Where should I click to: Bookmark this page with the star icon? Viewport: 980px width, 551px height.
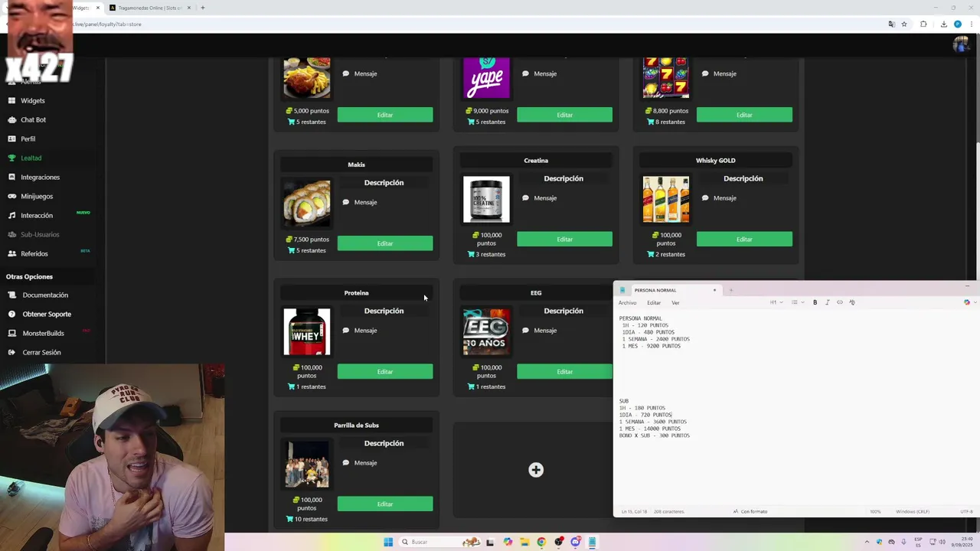click(904, 24)
